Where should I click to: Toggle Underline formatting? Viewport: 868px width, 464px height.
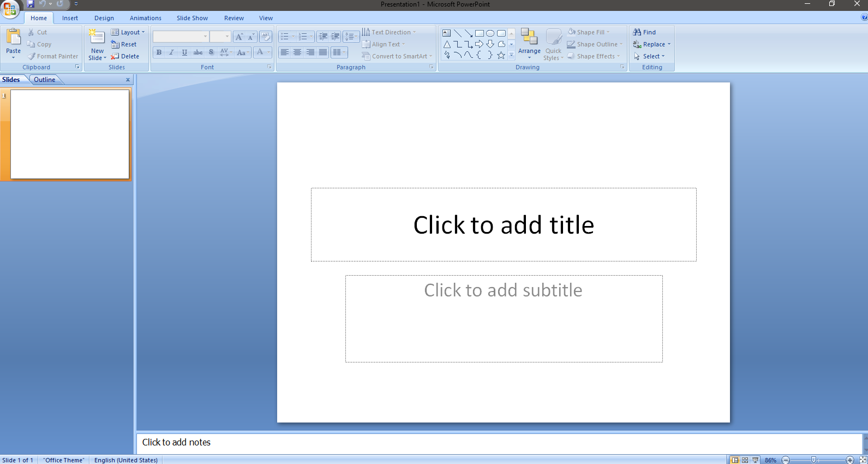[184, 52]
